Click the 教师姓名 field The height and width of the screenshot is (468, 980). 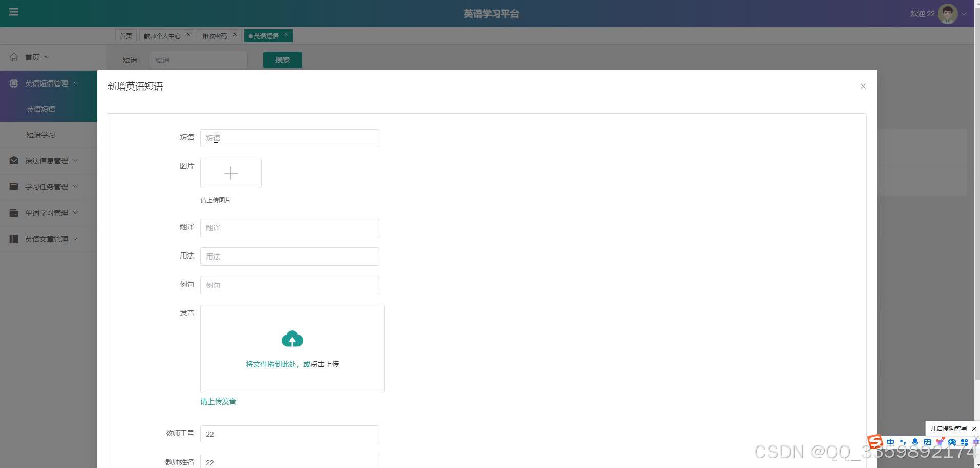click(290, 461)
